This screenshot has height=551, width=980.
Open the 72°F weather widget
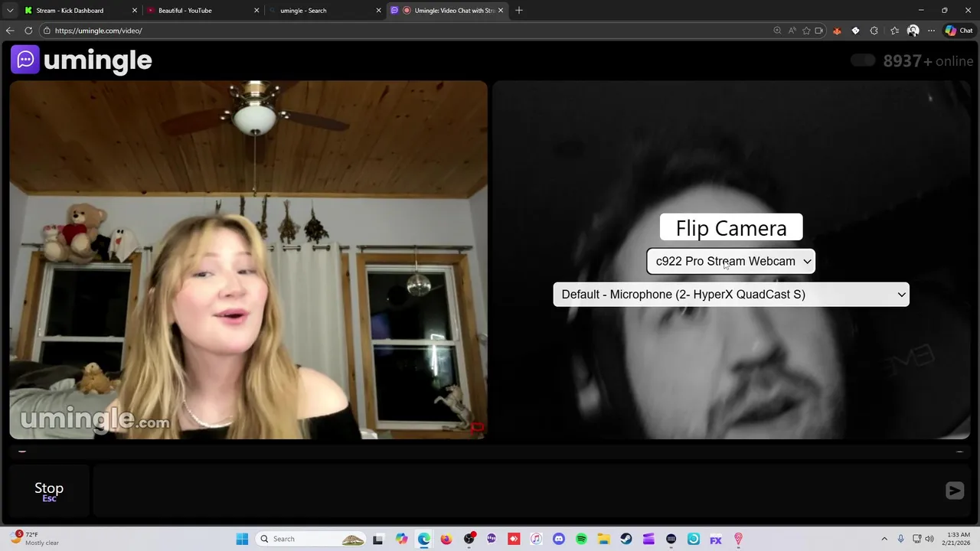34,539
